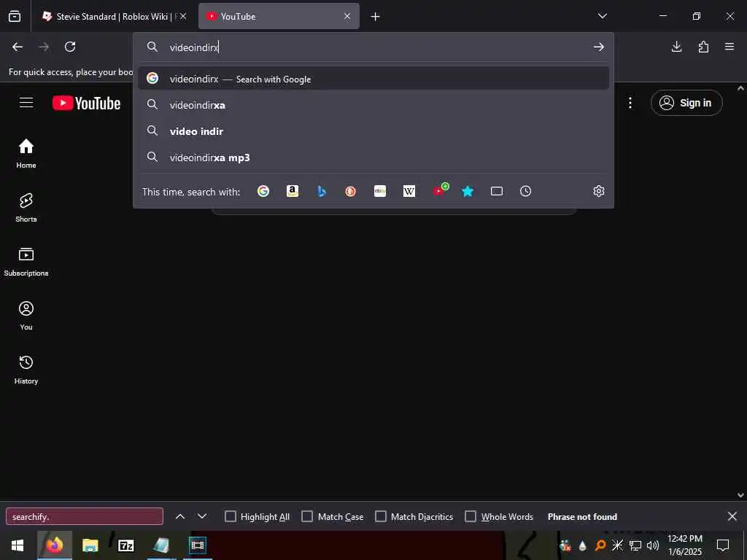Close the YouTube tab
Screen dimensions: 747x560
point(347,17)
